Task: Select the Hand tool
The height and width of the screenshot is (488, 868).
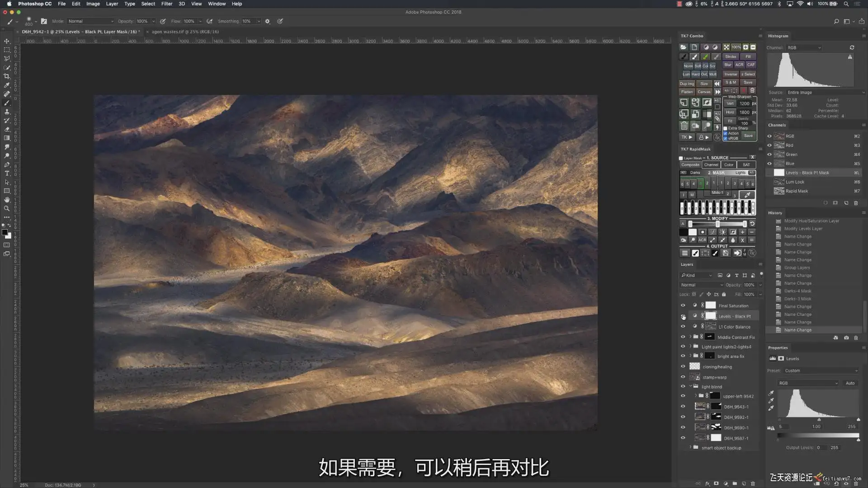Action: 7,200
